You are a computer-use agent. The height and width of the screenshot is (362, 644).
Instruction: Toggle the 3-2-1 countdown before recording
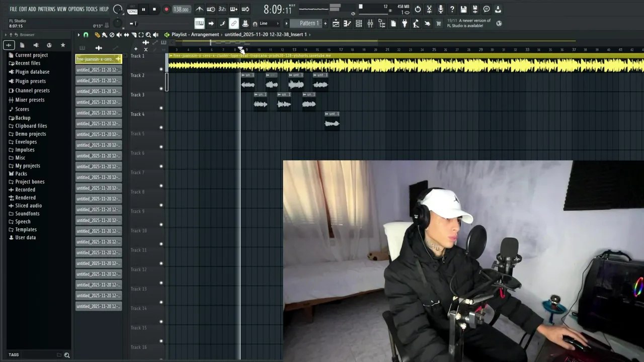(x=222, y=9)
